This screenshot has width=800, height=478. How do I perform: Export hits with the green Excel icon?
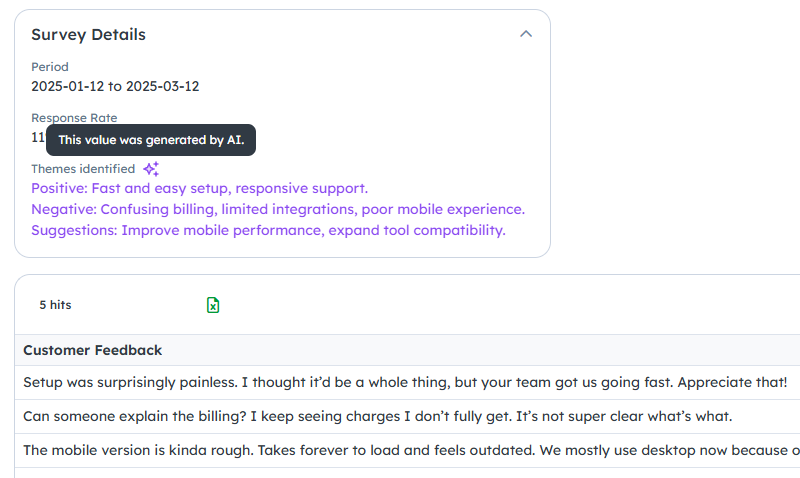(x=213, y=305)
